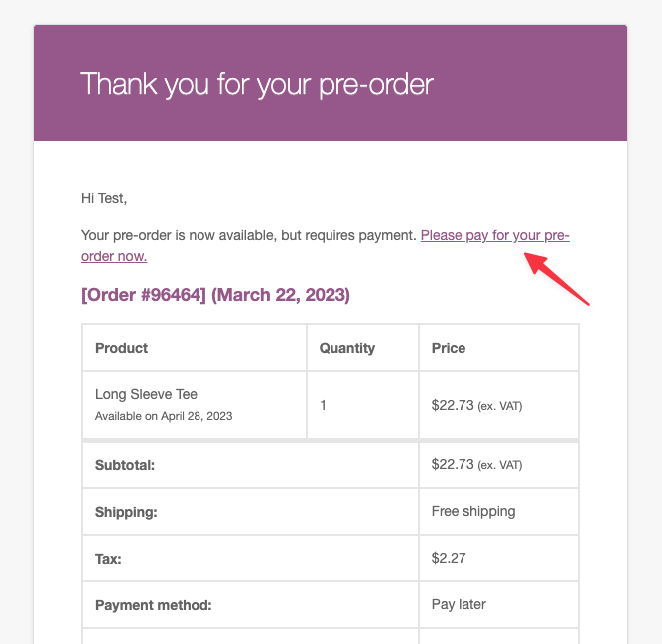The height and width of the screenshot is (644, 662).
Task: Click the "Please pay for your pre-order now" link
Action: [494, 236]
